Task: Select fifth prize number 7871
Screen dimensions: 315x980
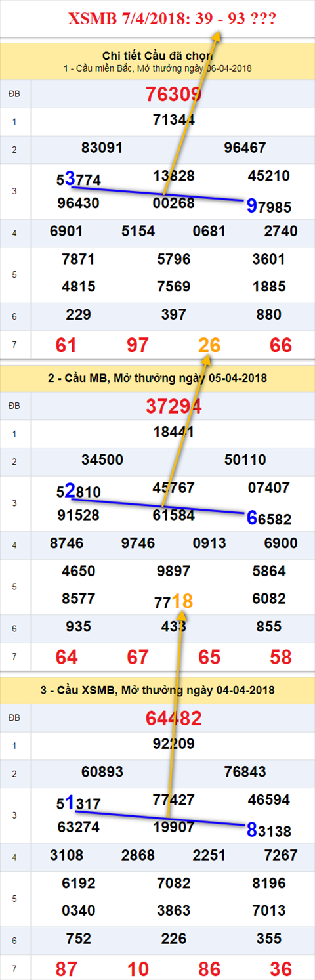Action: pos(78,259)
